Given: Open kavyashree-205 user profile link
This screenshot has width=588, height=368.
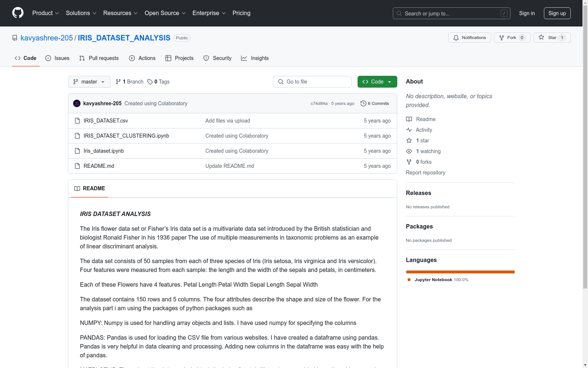Looking at the screenshot, I should pyautogui.click(x=47, y=38).
